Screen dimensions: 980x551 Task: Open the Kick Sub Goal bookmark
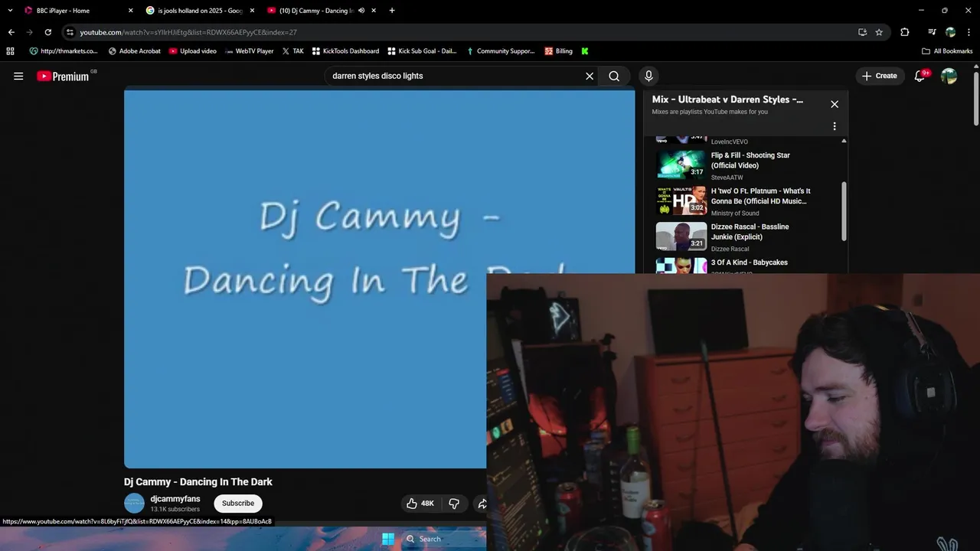pos(422,51)
